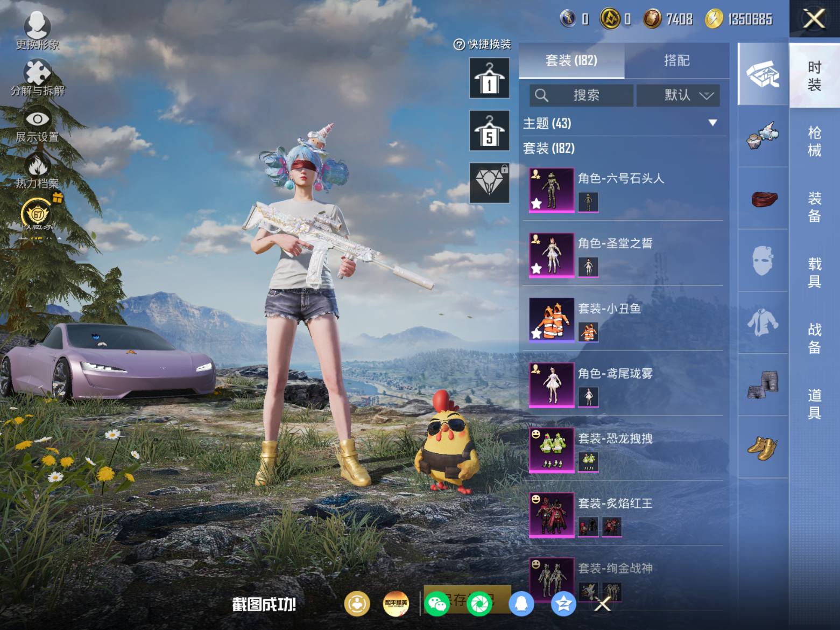
Task: Tap the bronze 7408 coin icon
Action: coord(652,19)
